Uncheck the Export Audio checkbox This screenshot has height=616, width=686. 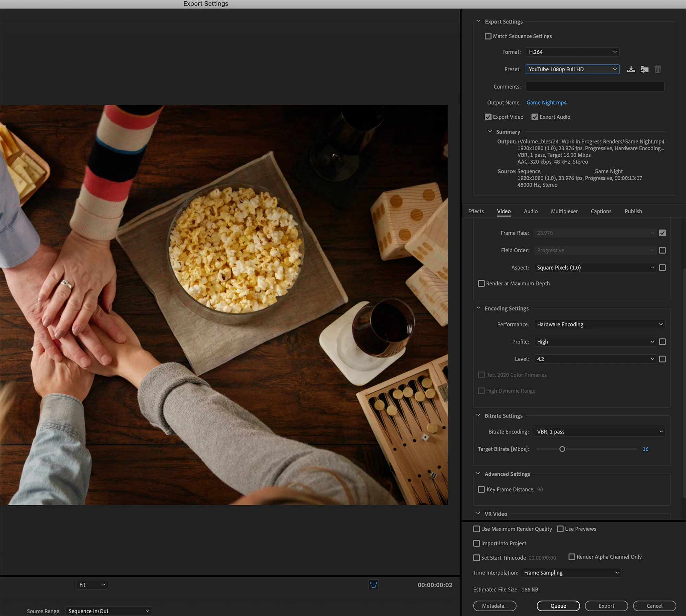(x=534, y=117)
